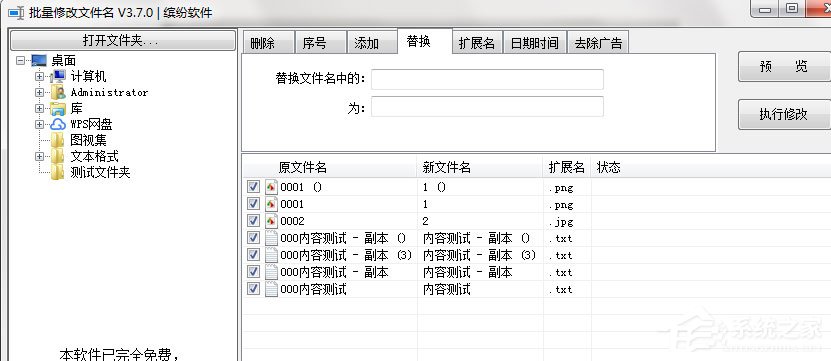Click text file icon of 000内容测试 - 副本 () row
The width and height of the screenshot is (831, 361).
[271, 238]
